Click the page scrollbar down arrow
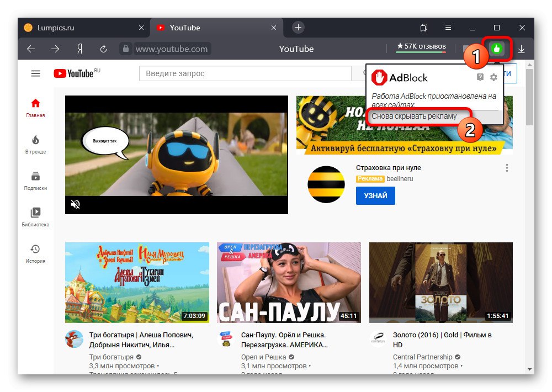The width and height of the screenshot is (552, 392). (529, 369)
